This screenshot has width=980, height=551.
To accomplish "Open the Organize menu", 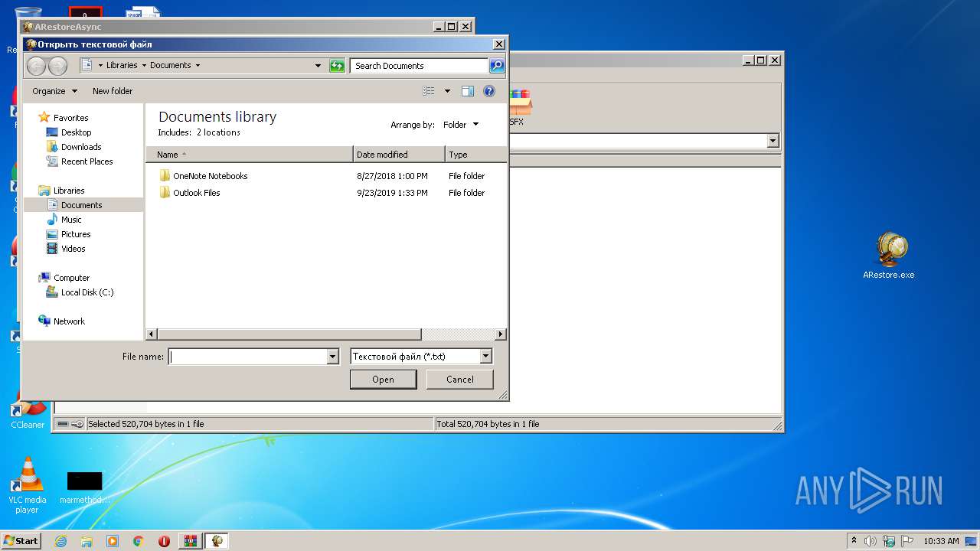I will 54,91.
